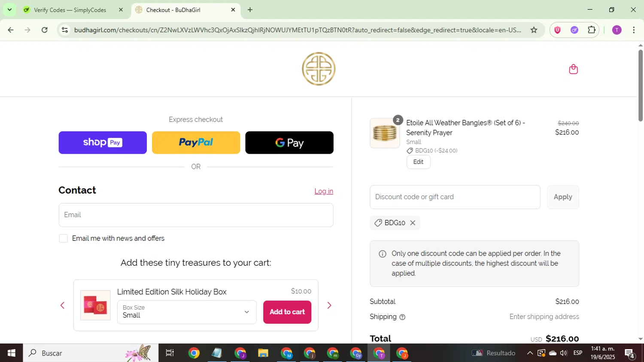Close the Verify Codes SimplyCodes tab
Image resolution: width=644 pixels, height=362 pixels.
tap(121, 10)
